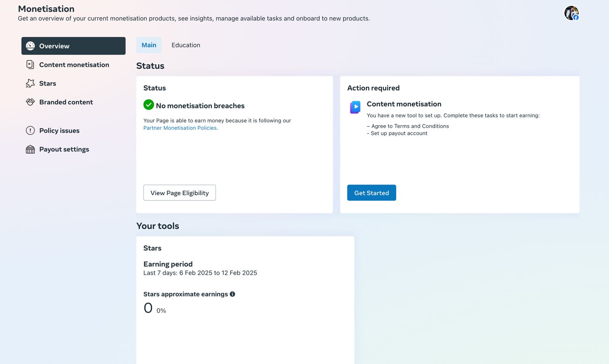Click the Content monetisation sidebar icon
Viewport: 609px width, 364px height.
click(x=30, y=65)
